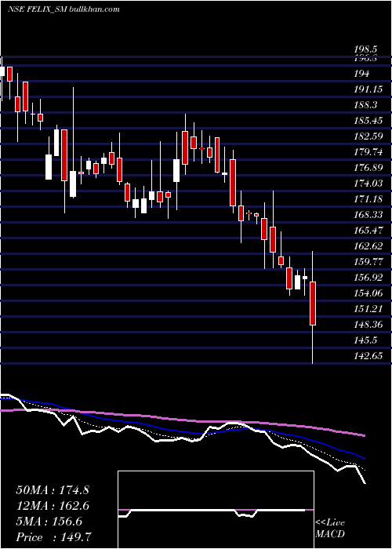Click the 194 price axis label
This screenshot has width=392, height=549.
point(361,74)
